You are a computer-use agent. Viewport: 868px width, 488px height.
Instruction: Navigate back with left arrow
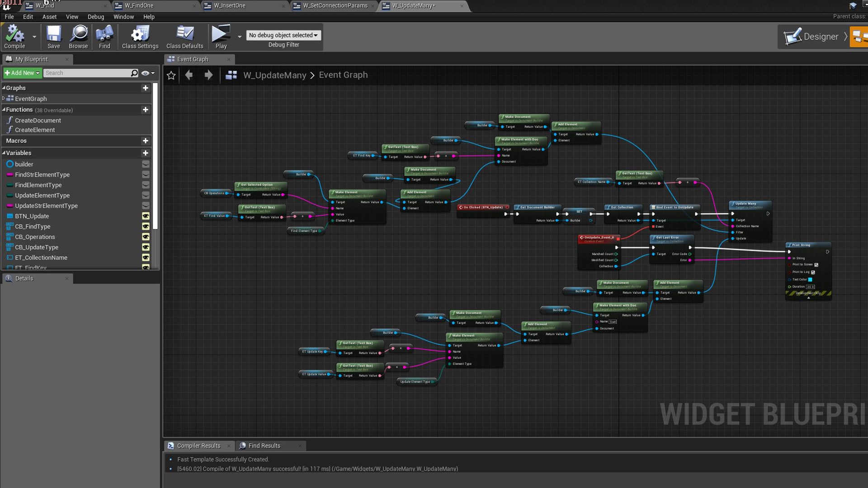(189, 75)
